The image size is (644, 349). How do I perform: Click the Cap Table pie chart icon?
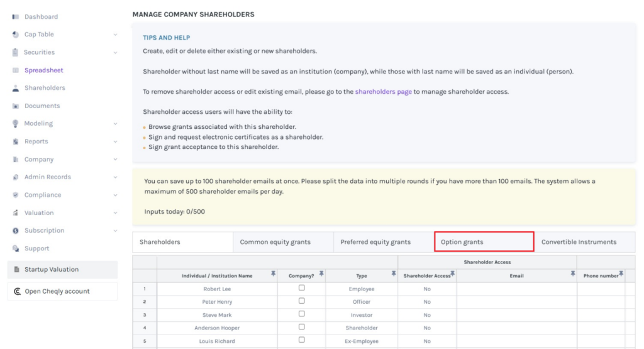[16, 35]
